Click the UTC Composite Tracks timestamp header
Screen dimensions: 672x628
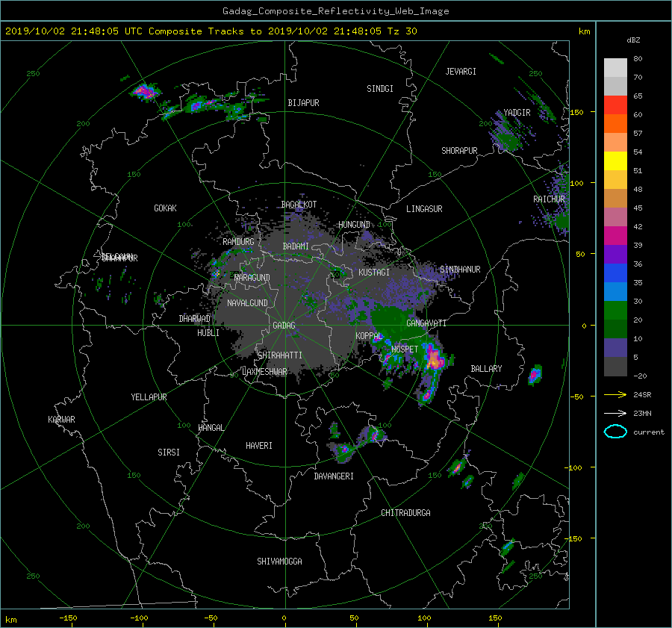[211, 31]
